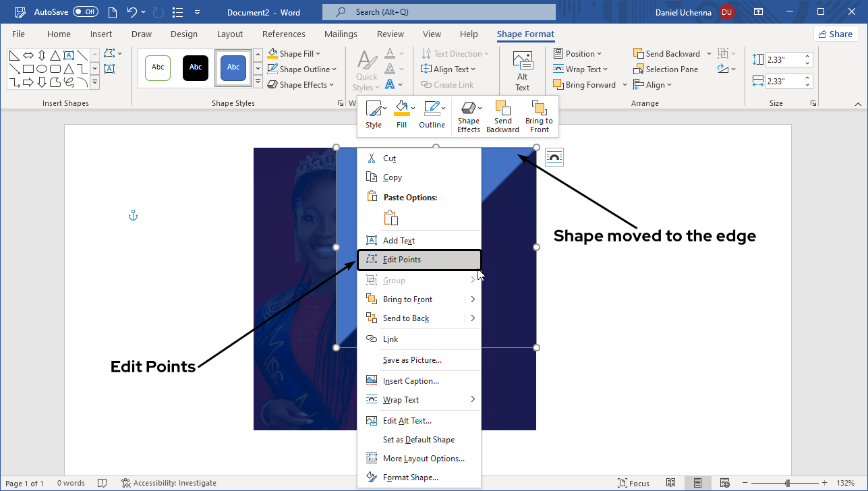
Task: Click Send Backward in the mini toolbar
Action: 502,116
